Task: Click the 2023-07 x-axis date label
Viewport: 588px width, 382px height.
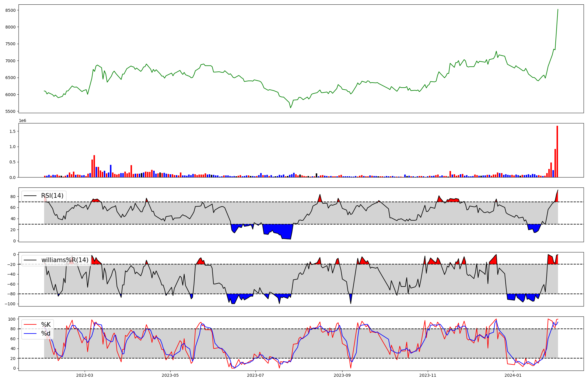Action: pyautogui.click(x=255, y=375)
